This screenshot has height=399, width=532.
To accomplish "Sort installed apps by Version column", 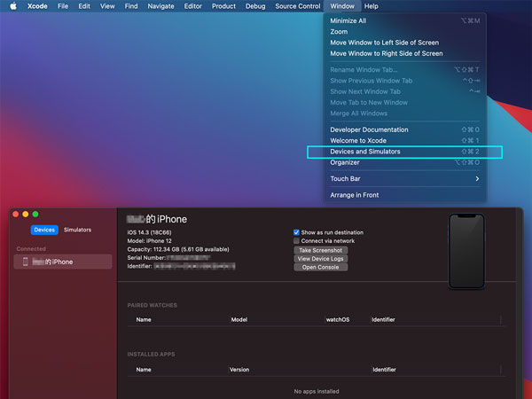I will click(239, 369).
